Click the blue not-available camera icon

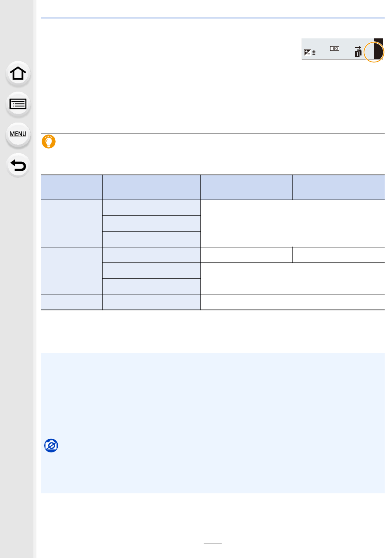click(x=51, y=446)
